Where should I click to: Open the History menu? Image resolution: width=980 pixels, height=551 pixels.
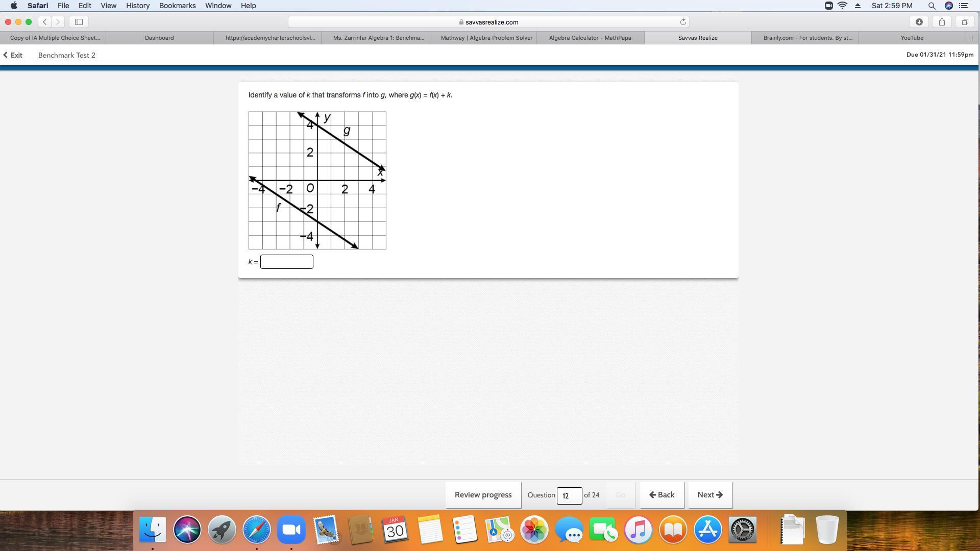tap(138, 6)
